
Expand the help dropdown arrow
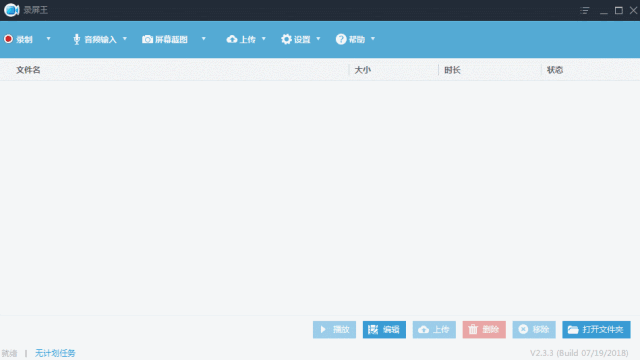(x=373, y=39)
